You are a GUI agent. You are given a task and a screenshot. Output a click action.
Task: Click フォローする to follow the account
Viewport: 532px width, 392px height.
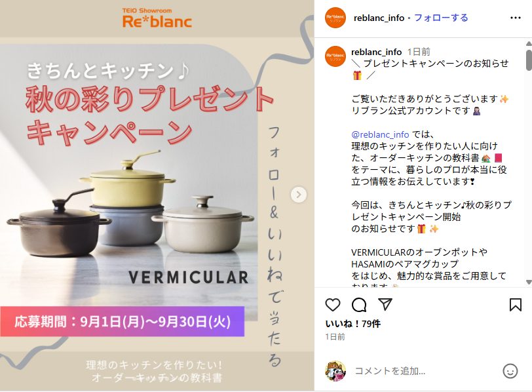[441, 18]
